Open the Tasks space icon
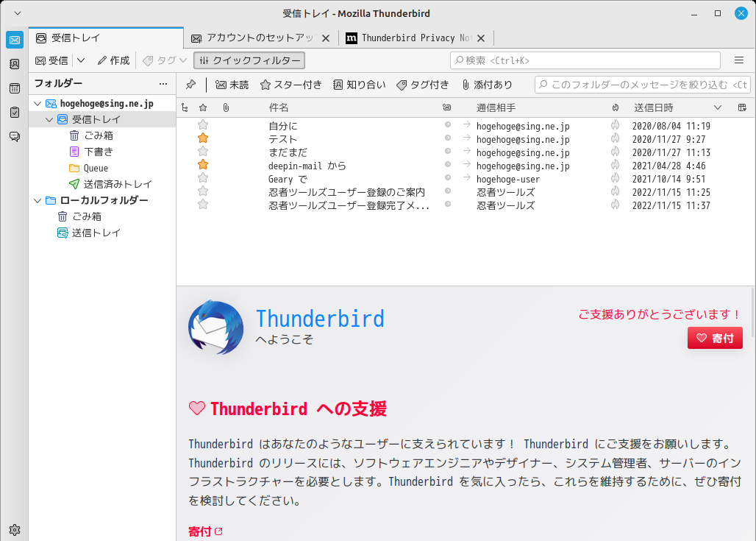 tap(15, 113)
